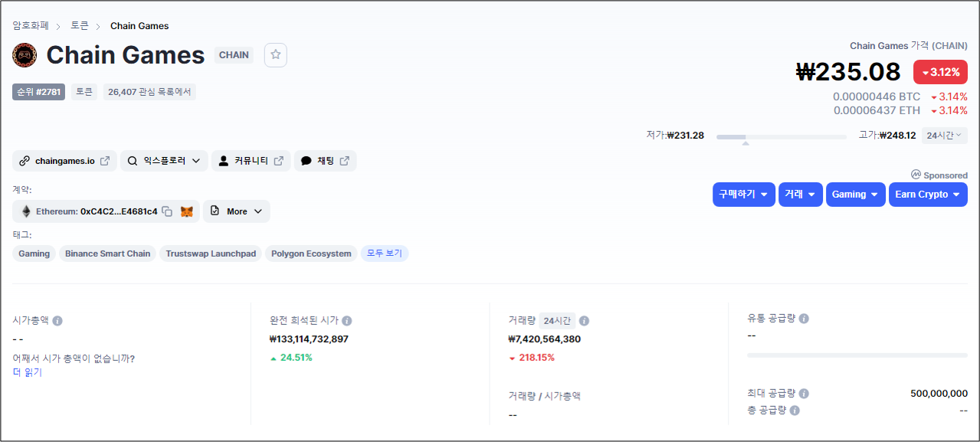
Task: Click the MetaMask fox icon
Action: click(187, 211)
